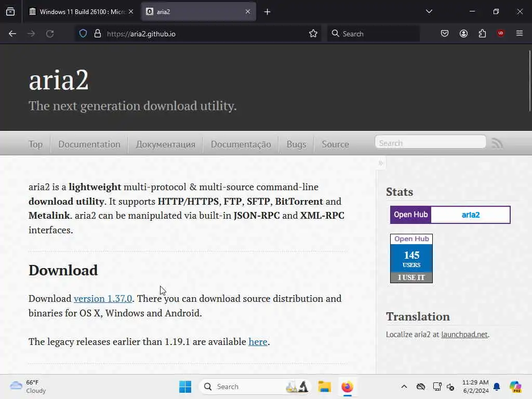Image resolution: width=532 pixels, height=399 pixels.
Task: Click the taskbar Search box
Action: [x=256, y=387]
